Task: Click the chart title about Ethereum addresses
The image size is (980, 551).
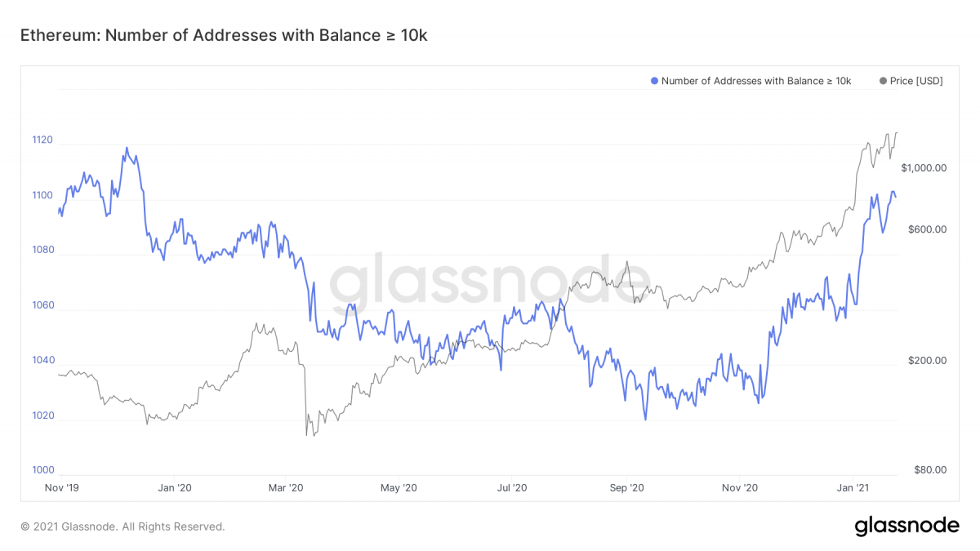Action: coord(223,36)
